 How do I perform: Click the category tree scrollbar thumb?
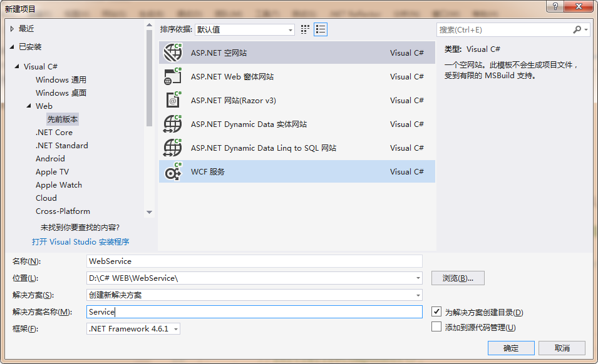149,78
